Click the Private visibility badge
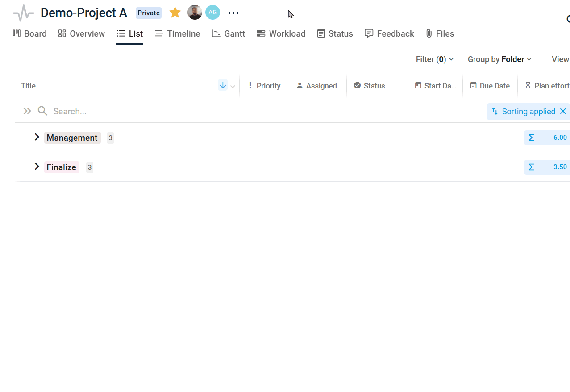This screenshot has height=392, width=570. pyautogui.click(x=149, y=13)
